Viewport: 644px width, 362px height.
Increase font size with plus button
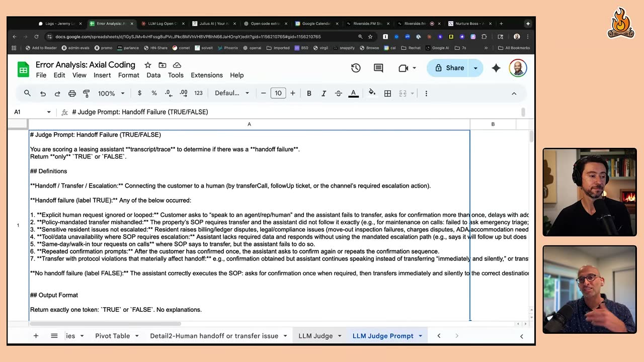tap(293, 93)
